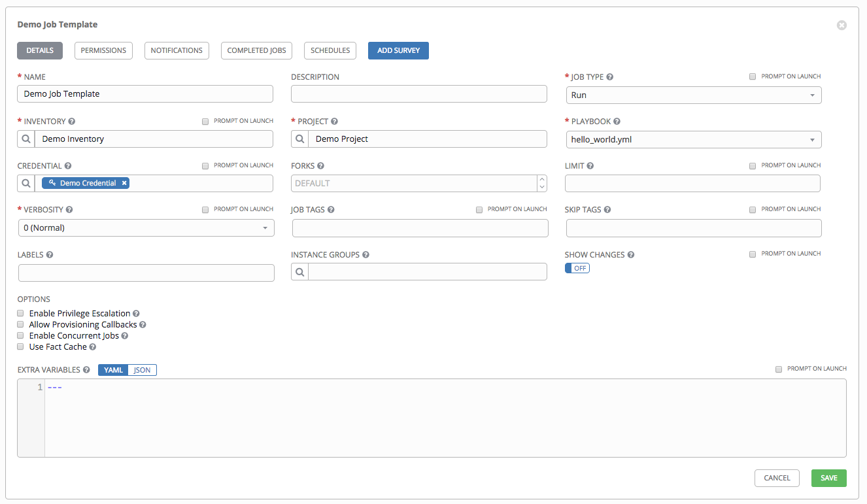Click the green Save button

(x=829, y=478)
